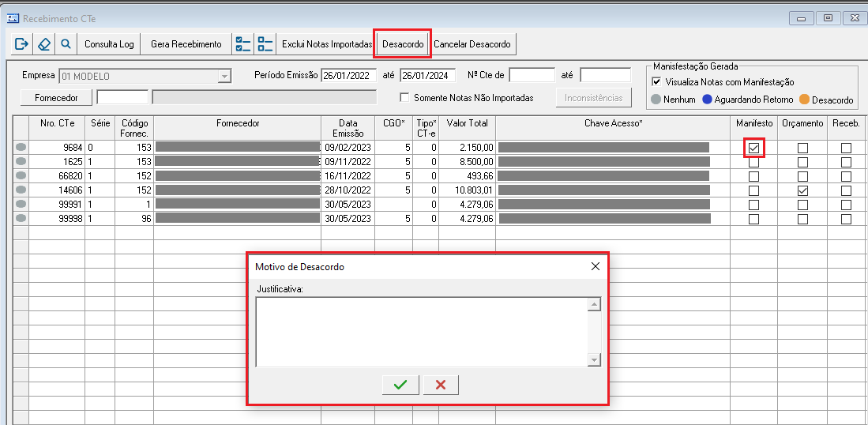The width and height of the screenshot is (868, 425).
Task: Click the row indicator for CTe 9684
Action: click(21, 148)
